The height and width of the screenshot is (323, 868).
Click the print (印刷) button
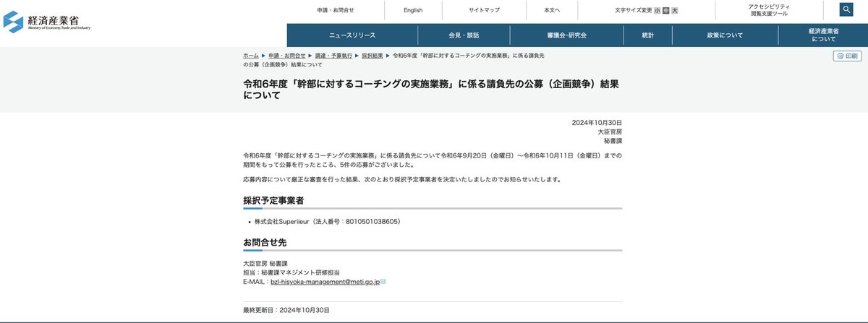[847, 56]
